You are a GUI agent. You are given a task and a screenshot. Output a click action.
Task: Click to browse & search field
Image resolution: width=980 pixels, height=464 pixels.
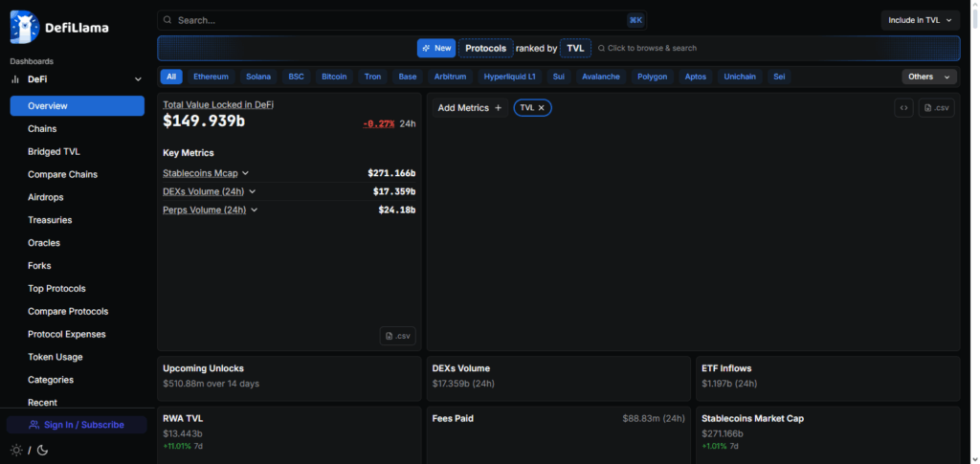[647, 48]
